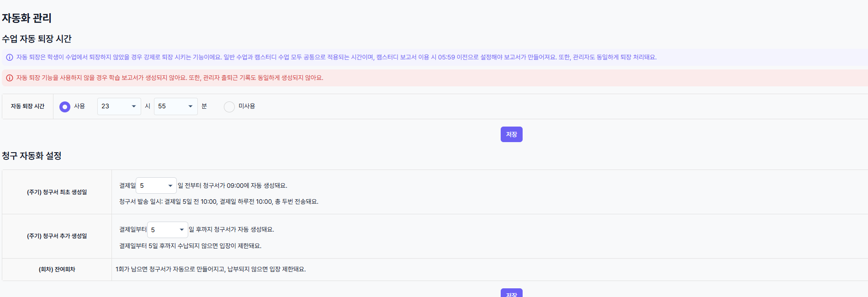Click the 청구 자동화 설정 heading
Viewport: 868px width, 297px height.
point(32,156)
